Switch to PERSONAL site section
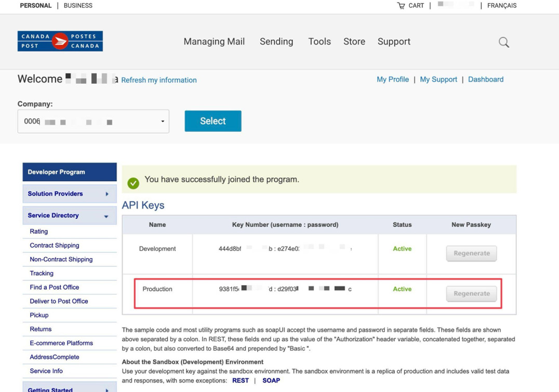 [x=36, y=6]
